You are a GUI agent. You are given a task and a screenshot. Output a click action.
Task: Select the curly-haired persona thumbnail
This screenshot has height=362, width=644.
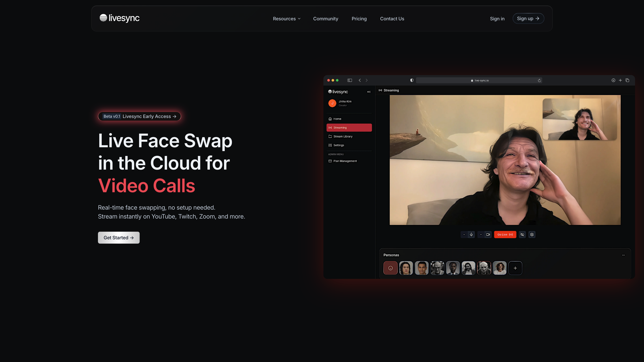500,268
